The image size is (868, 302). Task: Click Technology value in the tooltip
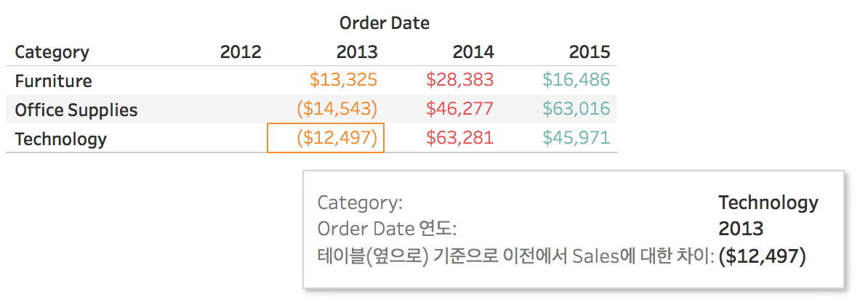(768, 203)
